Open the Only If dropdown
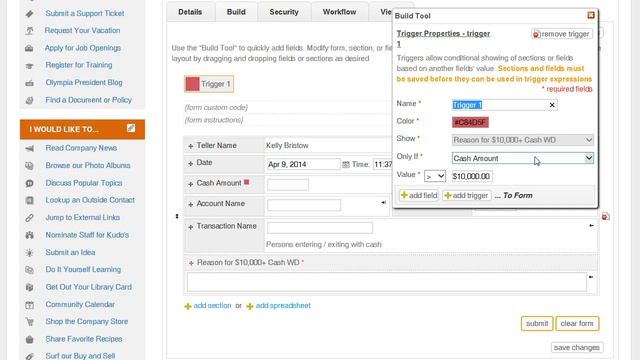 pyautogui.click(x=522, y=158)
